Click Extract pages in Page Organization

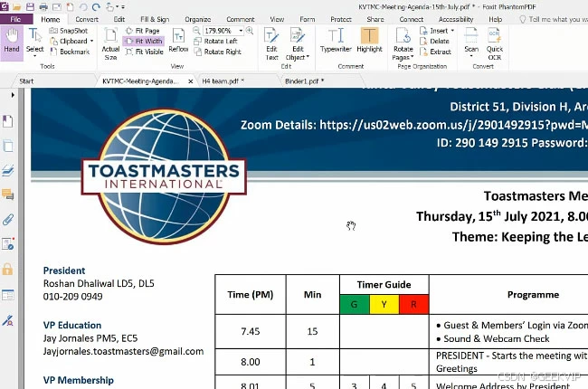(x=435, y=52)
